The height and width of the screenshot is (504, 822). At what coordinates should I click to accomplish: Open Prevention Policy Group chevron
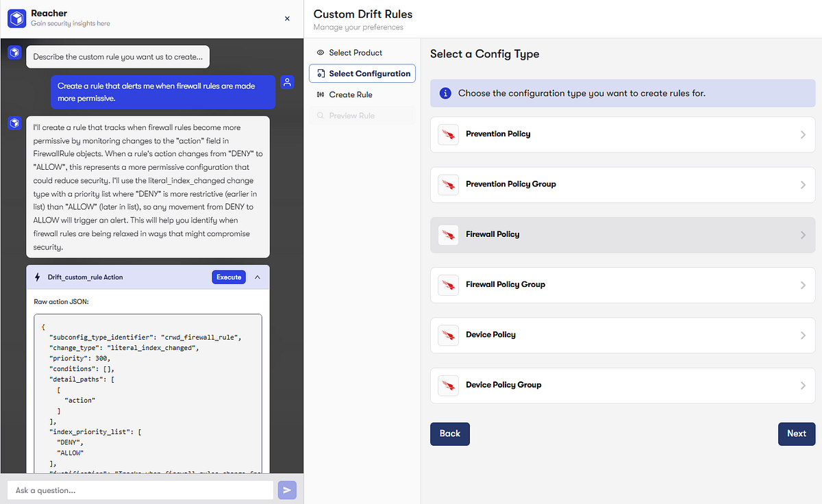point(803,185)
